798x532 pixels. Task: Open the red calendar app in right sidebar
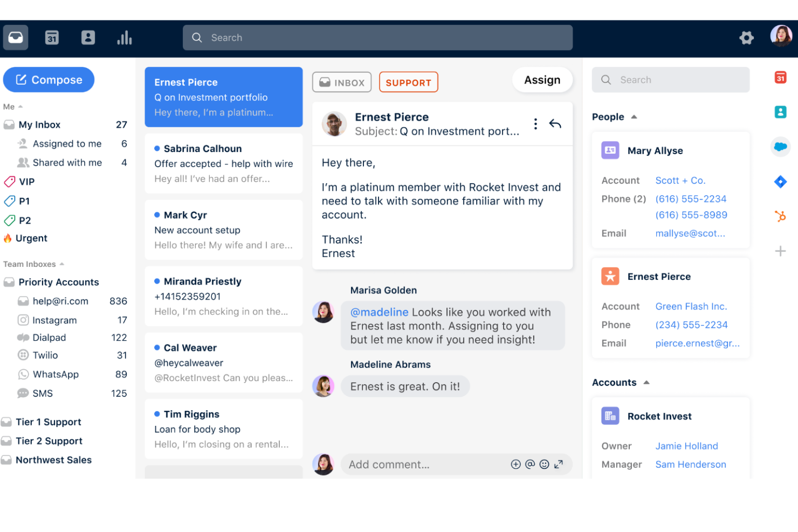click(780, 78)
